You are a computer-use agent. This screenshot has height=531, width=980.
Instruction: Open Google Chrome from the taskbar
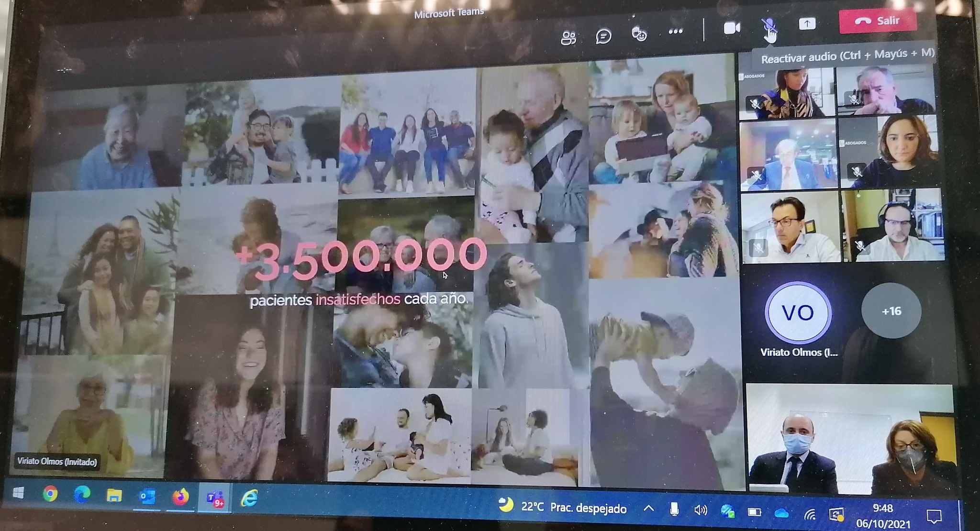[50, 494]
